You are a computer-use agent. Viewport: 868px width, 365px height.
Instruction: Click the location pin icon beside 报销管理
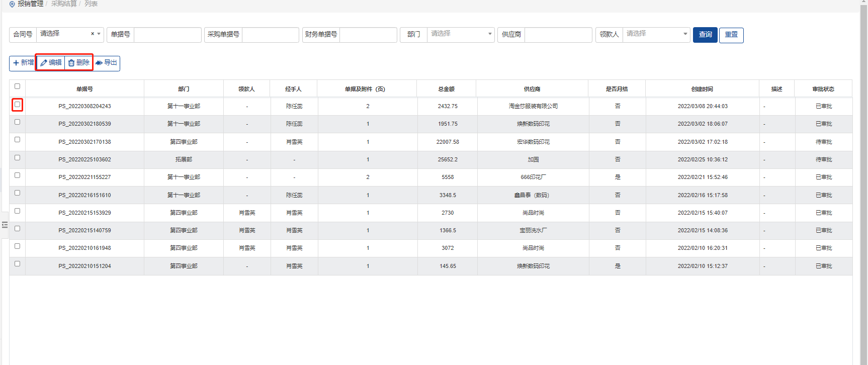click(x=12, y=4)
